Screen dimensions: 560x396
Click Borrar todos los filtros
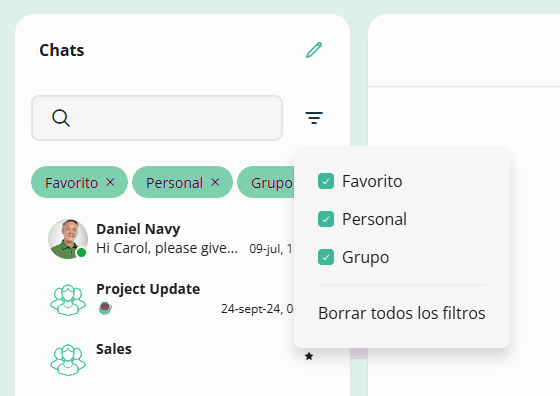[401, 313]
